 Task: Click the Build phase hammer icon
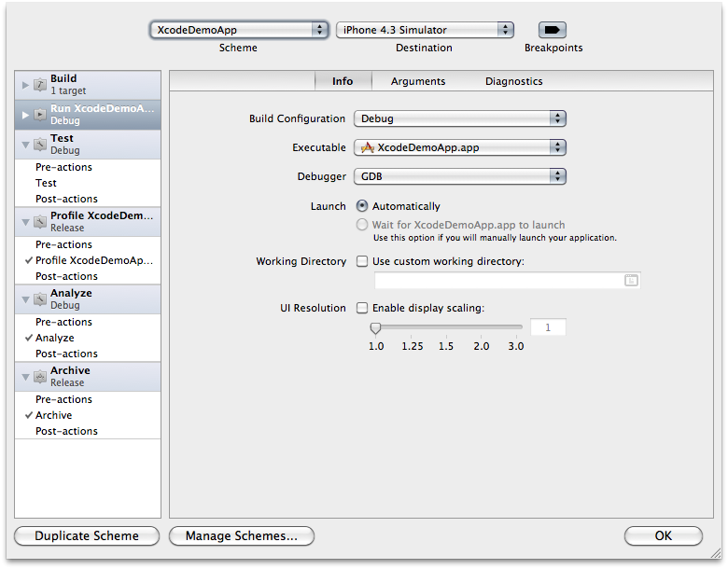click(40, 85)
